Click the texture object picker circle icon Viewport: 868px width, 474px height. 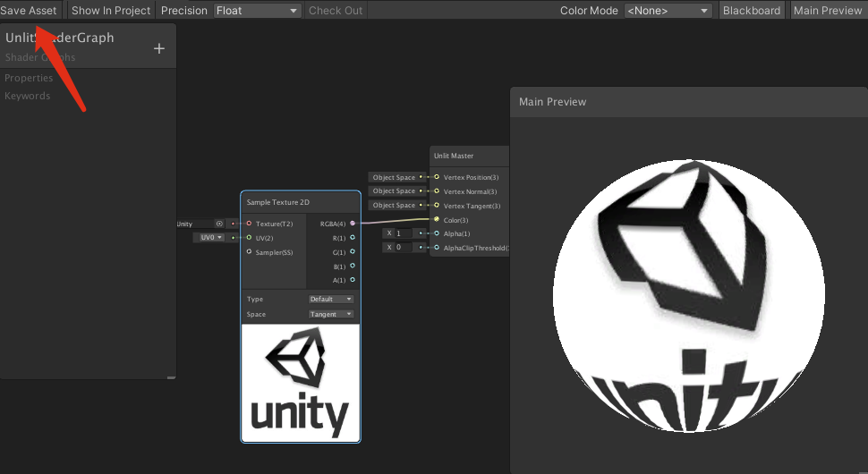coord(219,224)
